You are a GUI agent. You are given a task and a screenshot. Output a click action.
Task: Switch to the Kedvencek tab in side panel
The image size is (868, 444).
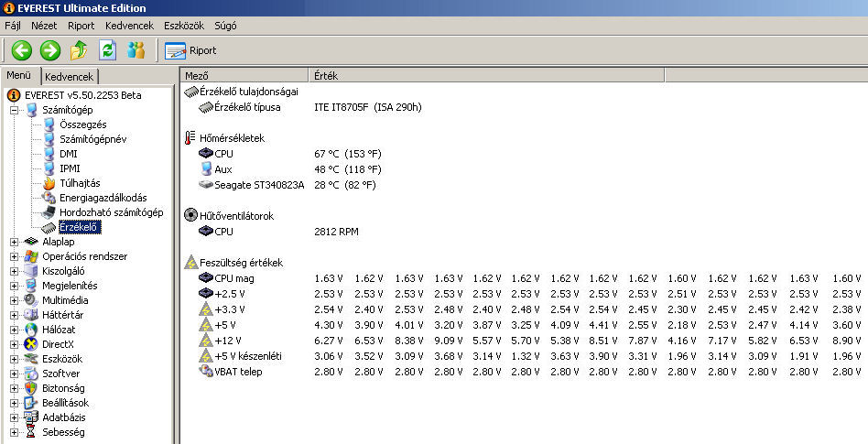tap(70, 76)
